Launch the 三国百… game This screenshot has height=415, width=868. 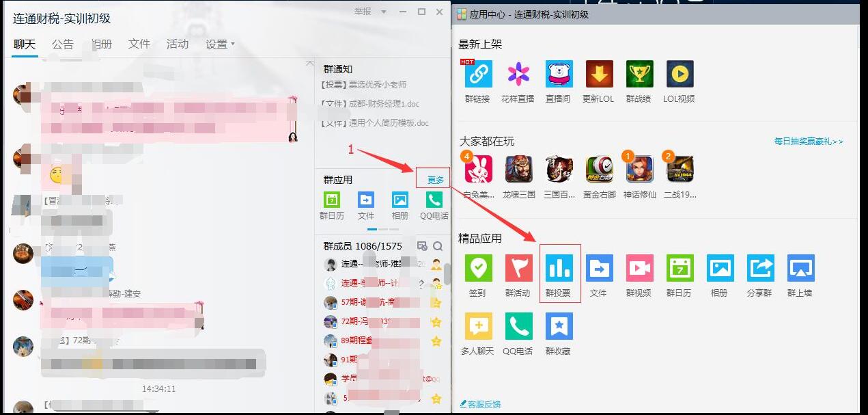tap(559, 170)
